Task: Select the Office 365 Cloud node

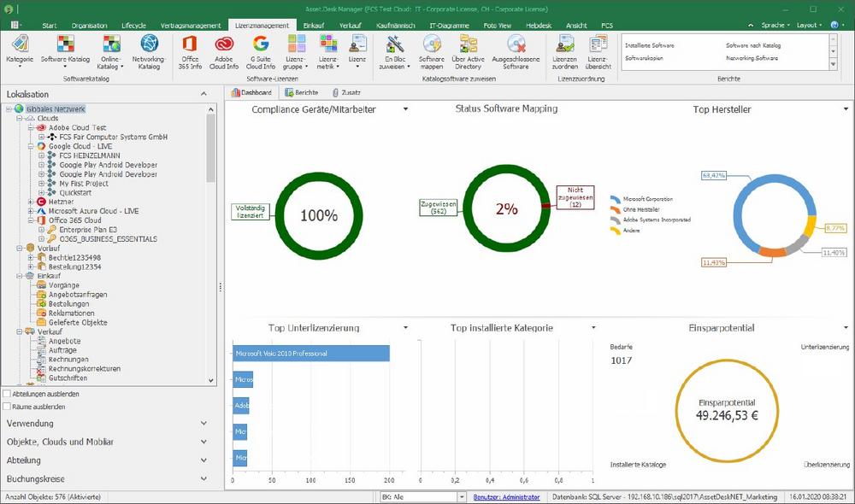Action: pyautogui.click(x=74, y=220)
